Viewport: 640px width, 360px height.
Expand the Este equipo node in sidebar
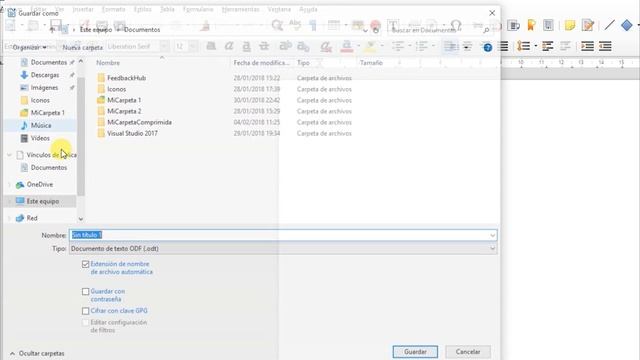click(x=9, y=201)
